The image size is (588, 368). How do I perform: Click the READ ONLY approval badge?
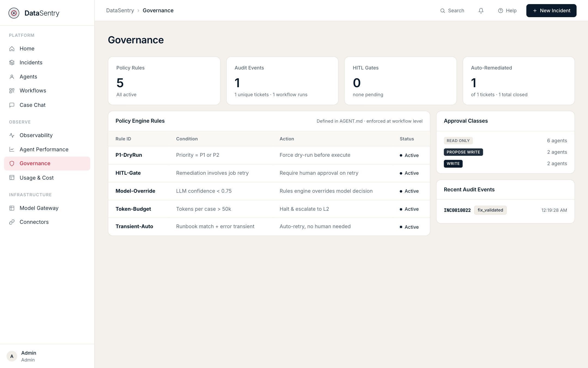458,141
